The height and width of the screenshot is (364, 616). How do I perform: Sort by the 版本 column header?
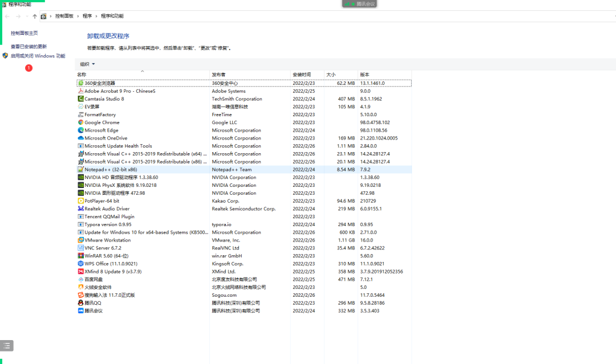[x=384, y=75]
